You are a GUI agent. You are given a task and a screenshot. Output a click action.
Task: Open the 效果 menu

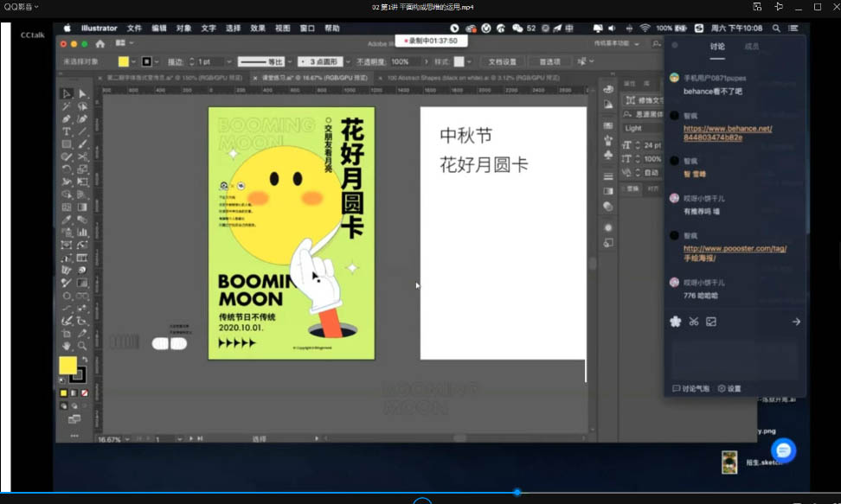258,29
